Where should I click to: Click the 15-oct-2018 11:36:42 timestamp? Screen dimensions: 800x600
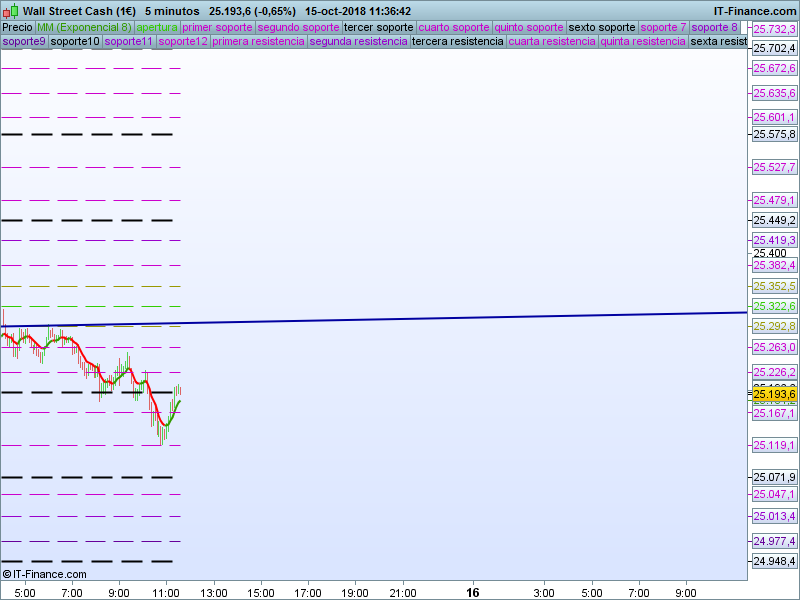358,11
